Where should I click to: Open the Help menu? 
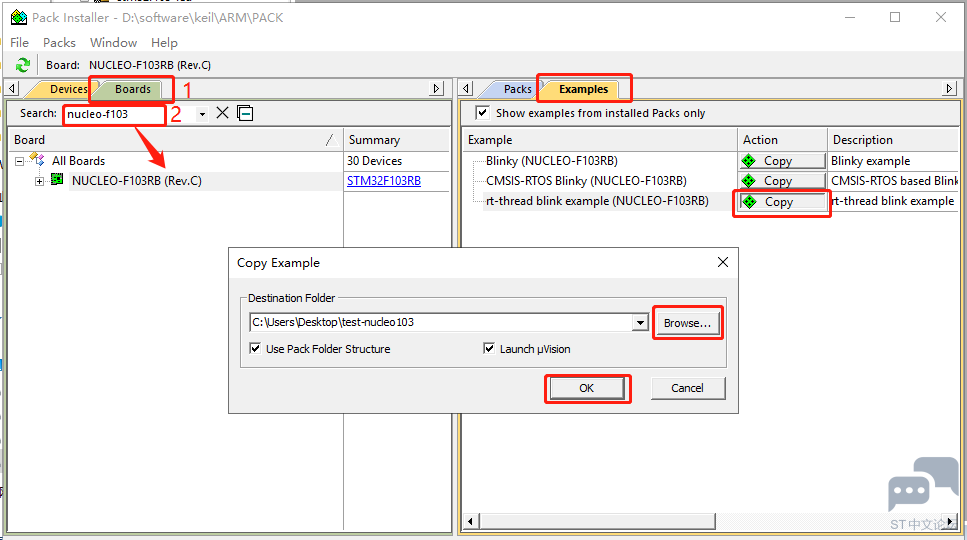164,43
